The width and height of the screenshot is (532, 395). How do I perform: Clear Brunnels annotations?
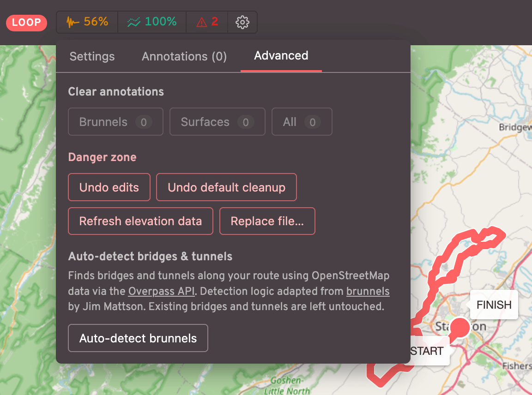[116, 122]
